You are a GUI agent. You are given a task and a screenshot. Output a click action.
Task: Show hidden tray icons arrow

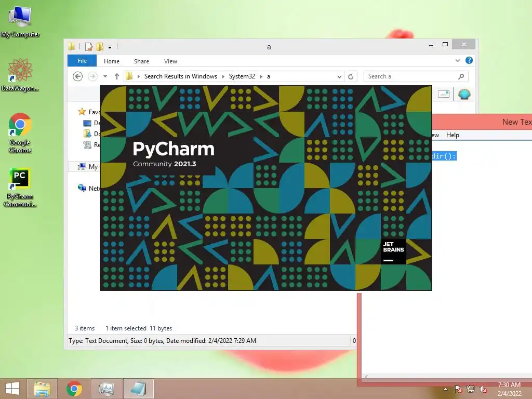[445, 389]
